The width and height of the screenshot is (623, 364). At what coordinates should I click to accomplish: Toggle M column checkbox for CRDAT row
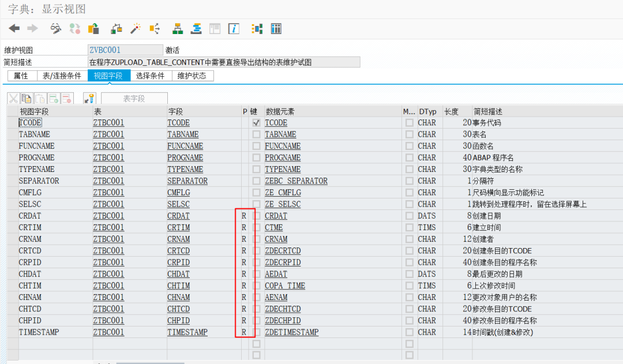pos(409,216)
